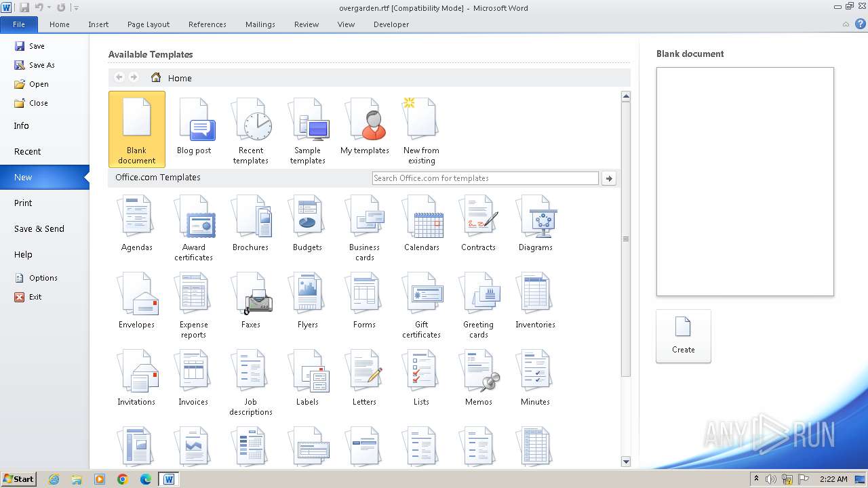Click the Quick Access toolbar customize dropdown
This screenshot has width=868, height=488.
click(76, 7)
